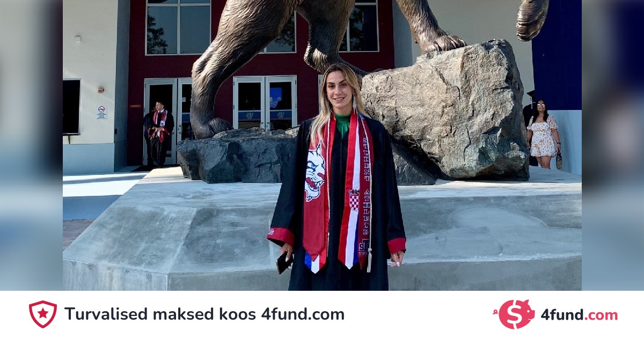This screenshot has width=644, height=338.
Task: Click the bronze statue paw on the rock
Action: 443,43
